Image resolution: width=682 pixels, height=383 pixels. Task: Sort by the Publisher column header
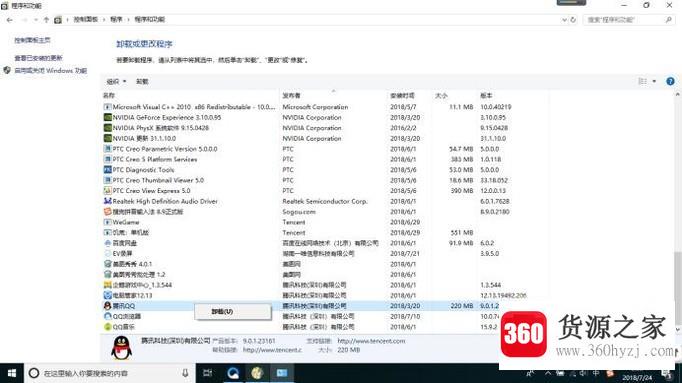[x=291, y=95]
